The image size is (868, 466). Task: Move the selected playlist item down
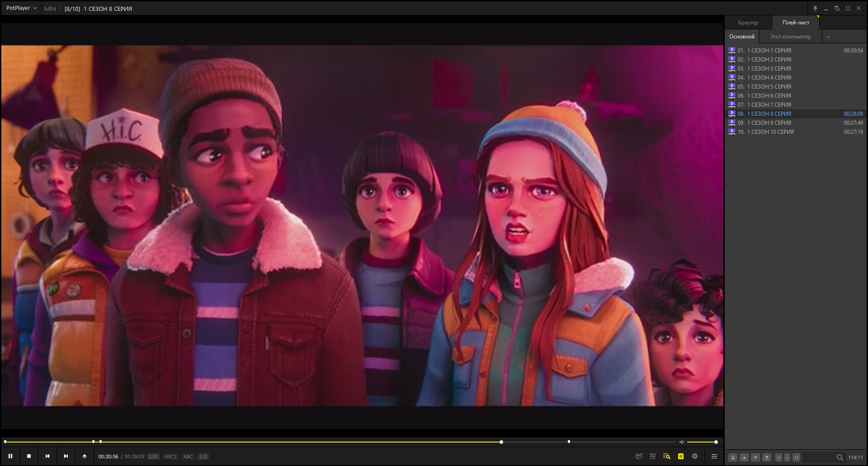755,457
